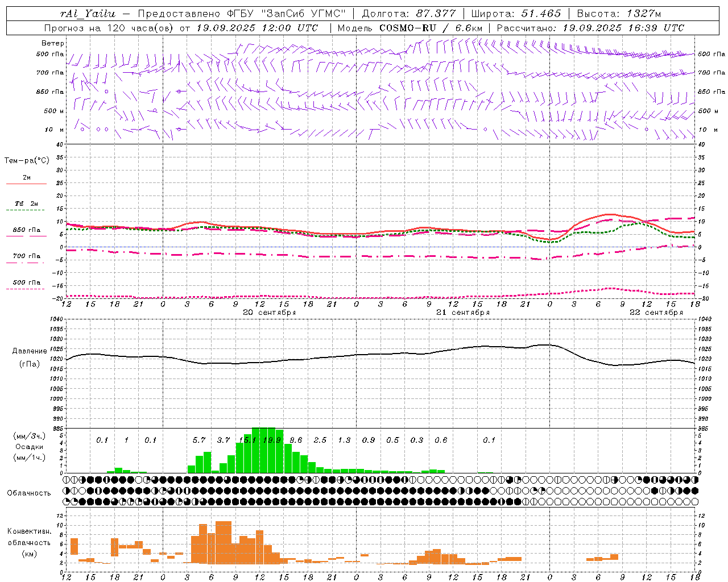Image resolution: width=728 pixels, height=582 pixels.
Task: Click the Рассчитано 19.09.2025 16:39 UTC timestamp
Action: [x=590, y=28]
